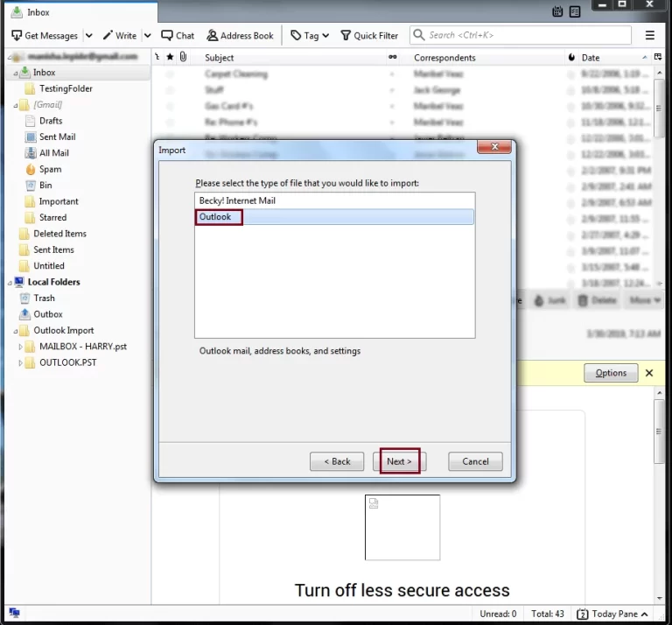Sort by the starred column icon
Viewport: 672px width, 625px height.
click(170, 57)
